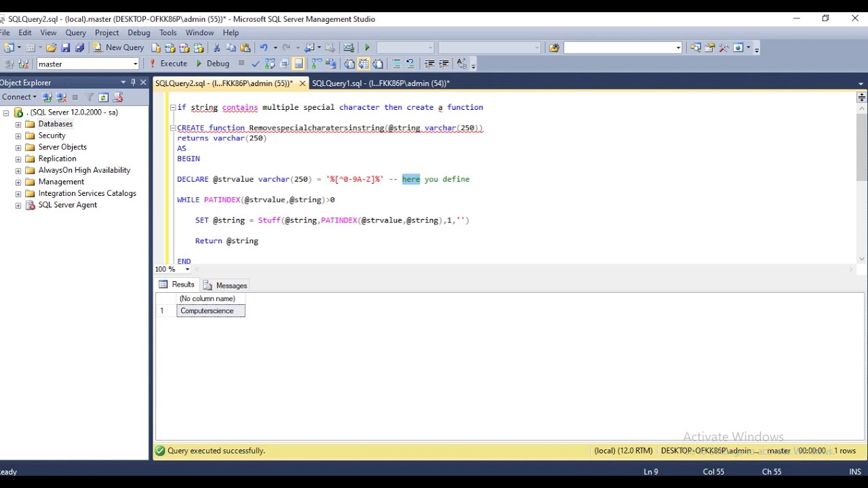This screenshot has height=488, width=868.
Task: Undo the last edit
Action: click(x=264, y=47)
